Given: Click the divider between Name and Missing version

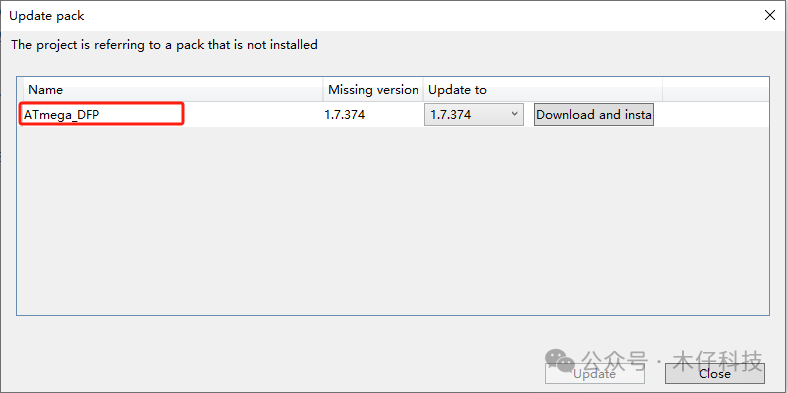Looking at the screenshot, I should tap(323, 90).
